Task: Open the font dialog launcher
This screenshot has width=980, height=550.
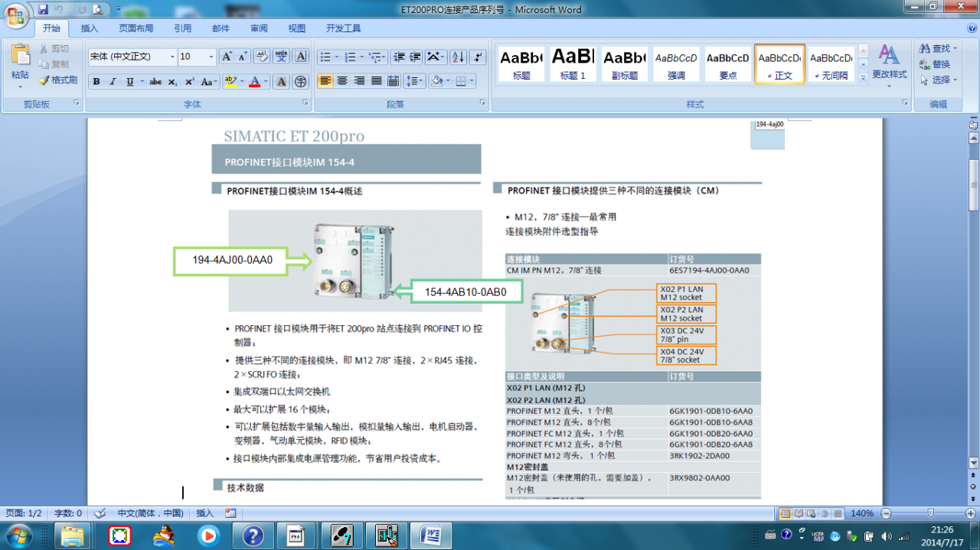Action: point(306,103)
